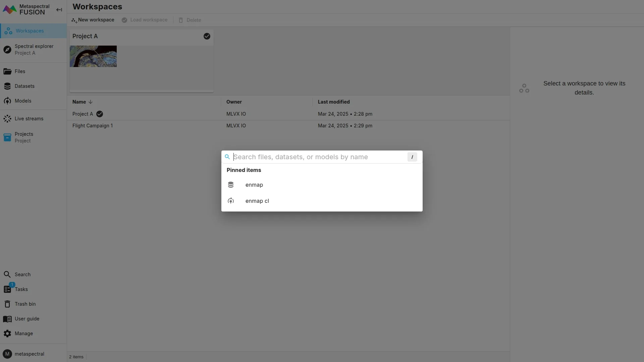This screenshot has width=644, height=362.
Task: Sort by Name column arrow
Action: click(91, 102)
